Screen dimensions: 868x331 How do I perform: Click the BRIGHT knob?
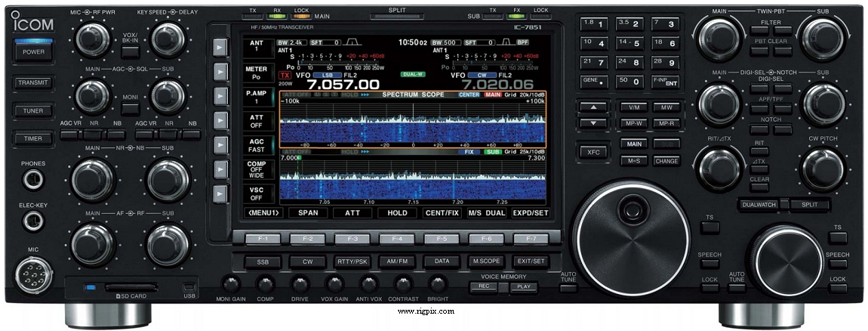pyautogui.click(x=437, y=284)
